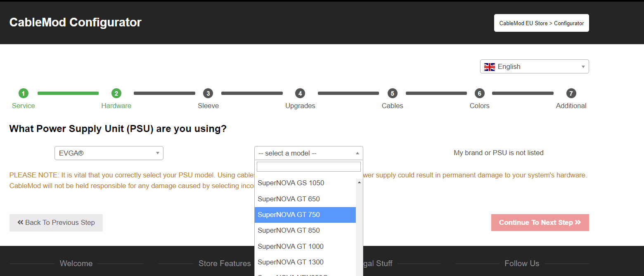Screen dimensions: 644x276
Task: Click the model search input field
Action: click(309, 167)
